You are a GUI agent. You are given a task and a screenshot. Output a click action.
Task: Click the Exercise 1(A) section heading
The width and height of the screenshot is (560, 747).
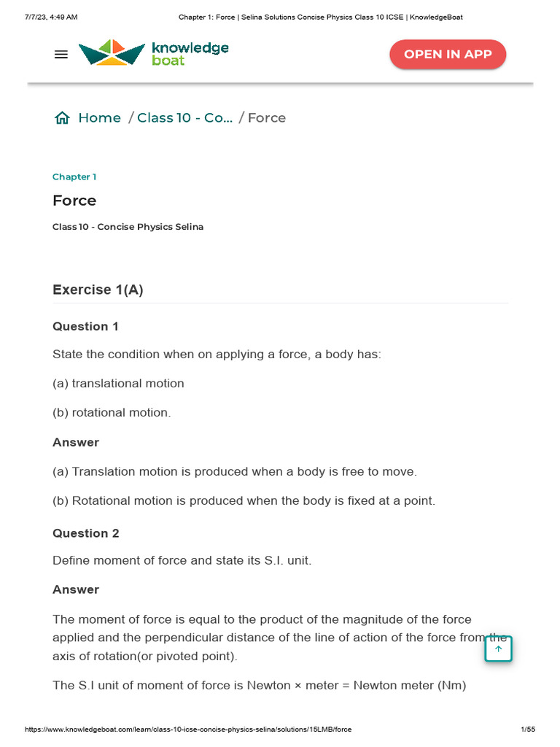[x=98, y=290]
